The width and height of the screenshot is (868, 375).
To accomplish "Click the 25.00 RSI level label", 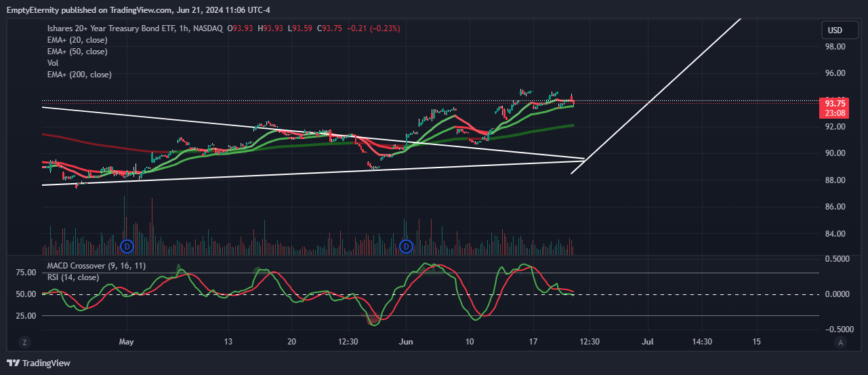I will tap(26, 316).
